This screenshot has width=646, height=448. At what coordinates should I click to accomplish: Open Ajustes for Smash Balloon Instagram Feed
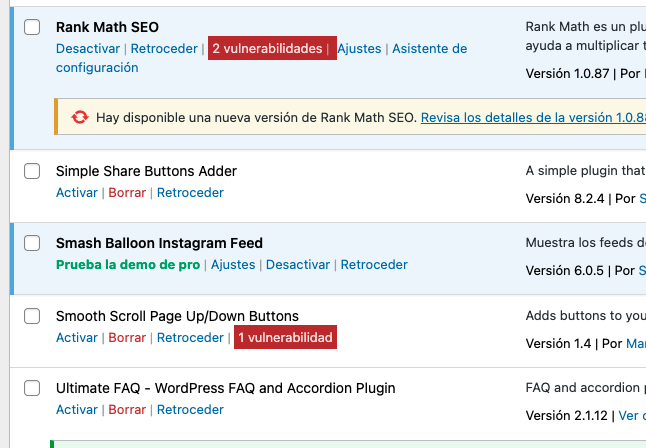coord(233,265)
